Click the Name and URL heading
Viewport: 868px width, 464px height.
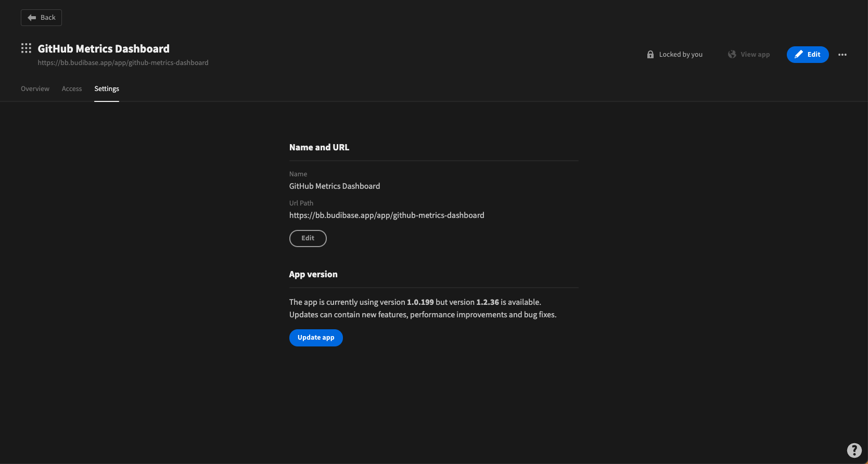(x=319, y=148)
